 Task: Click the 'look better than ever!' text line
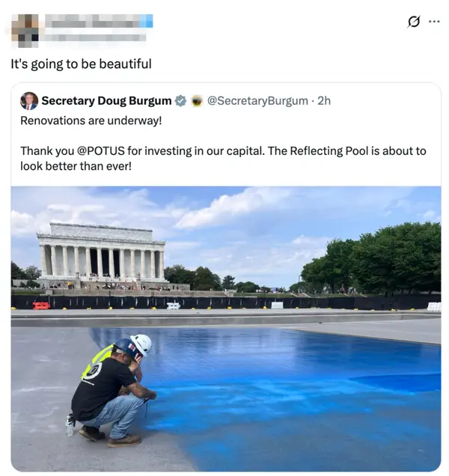tap(76, 166)
